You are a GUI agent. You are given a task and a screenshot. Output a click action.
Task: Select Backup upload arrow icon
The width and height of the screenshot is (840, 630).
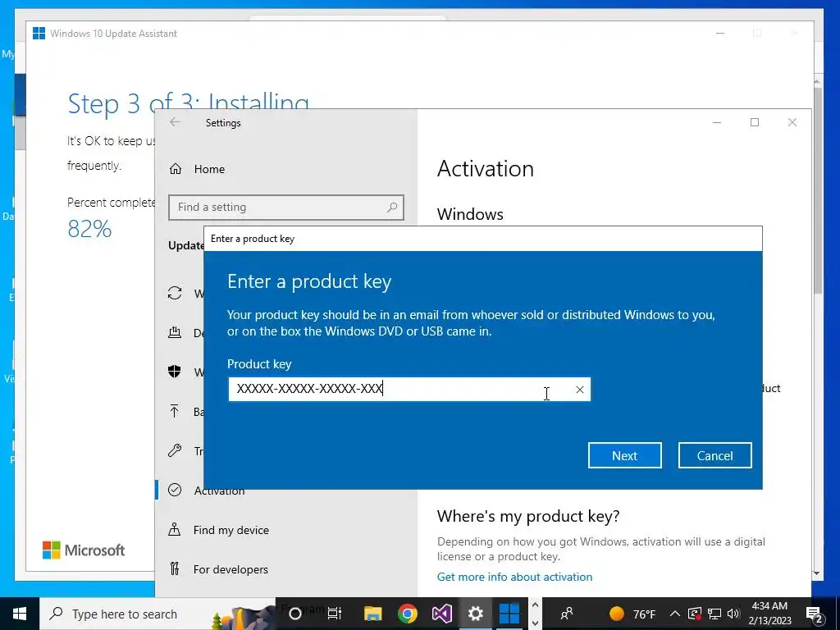click(x=175, y=411)
